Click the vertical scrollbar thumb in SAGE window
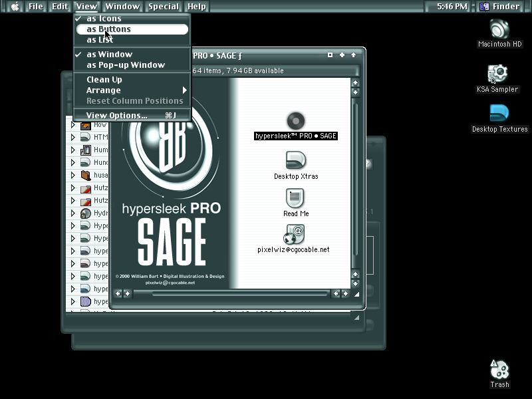 pyautogui.click(x=356, y=179)
